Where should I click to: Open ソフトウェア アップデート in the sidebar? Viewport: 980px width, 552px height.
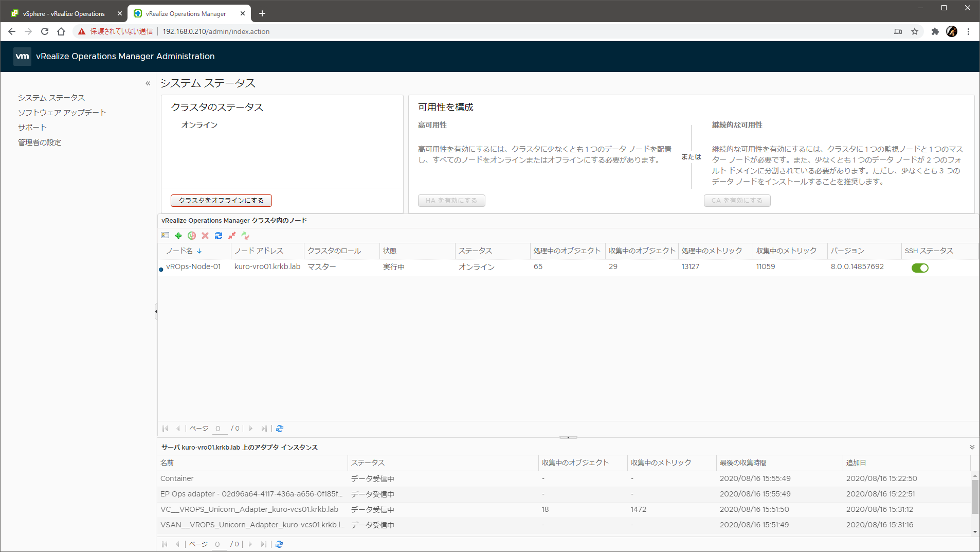62,113
